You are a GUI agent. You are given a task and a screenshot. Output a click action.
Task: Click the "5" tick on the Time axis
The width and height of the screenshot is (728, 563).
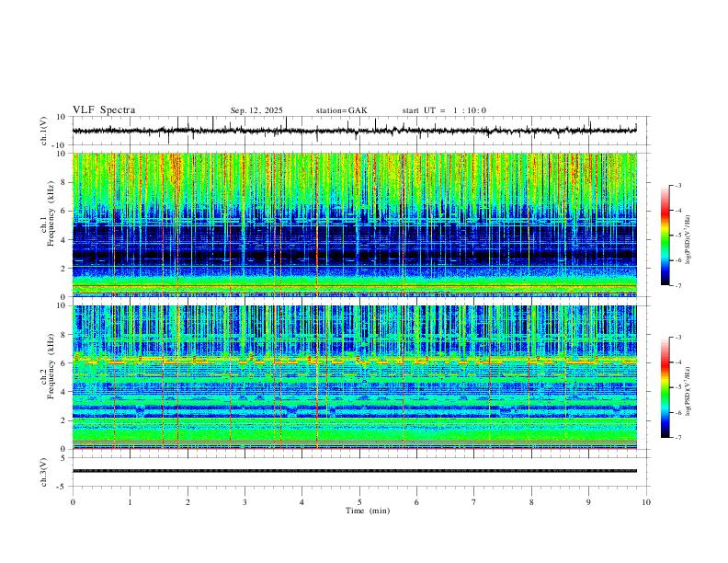(x=359, y=502)
